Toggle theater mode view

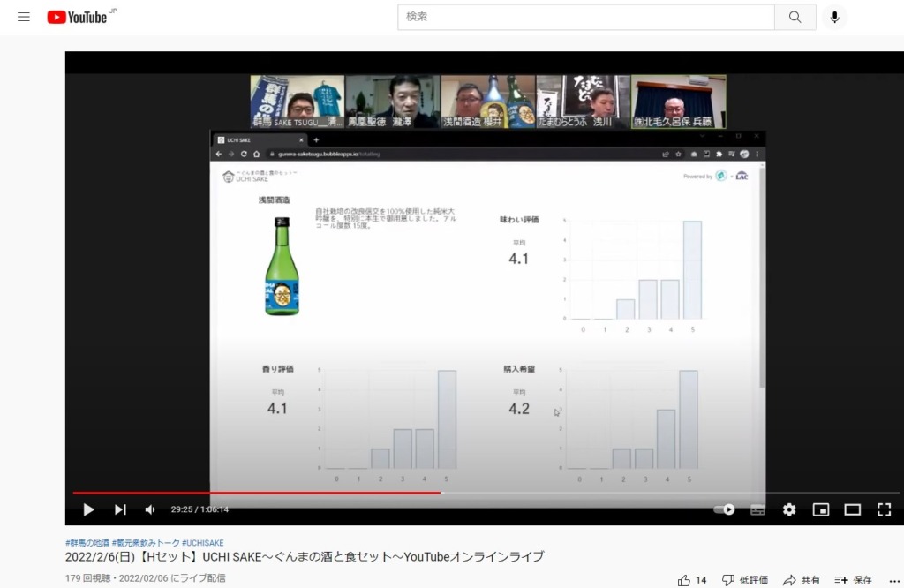point(852,509)
